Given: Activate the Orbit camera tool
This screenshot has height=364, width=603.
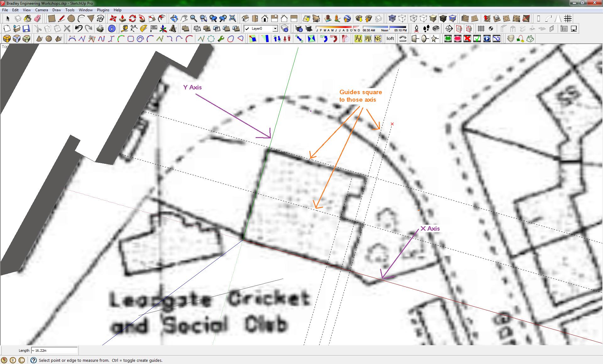Looking at the screenshot, I should [x=174, y=19].
